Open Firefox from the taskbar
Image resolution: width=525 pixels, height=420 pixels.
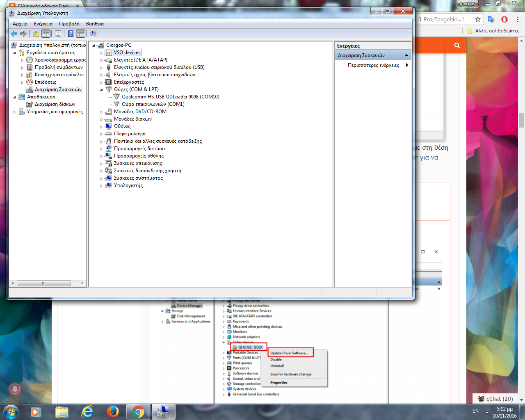tap(112, 411)
